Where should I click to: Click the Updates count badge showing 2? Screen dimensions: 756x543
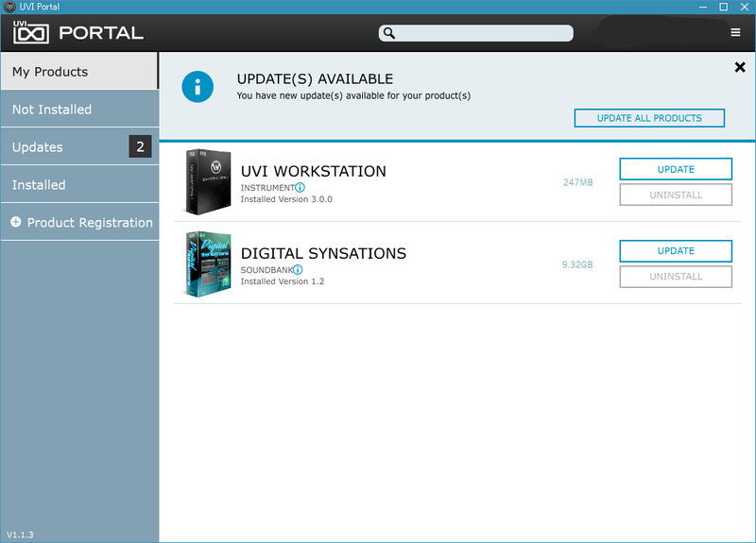(140, 146)
